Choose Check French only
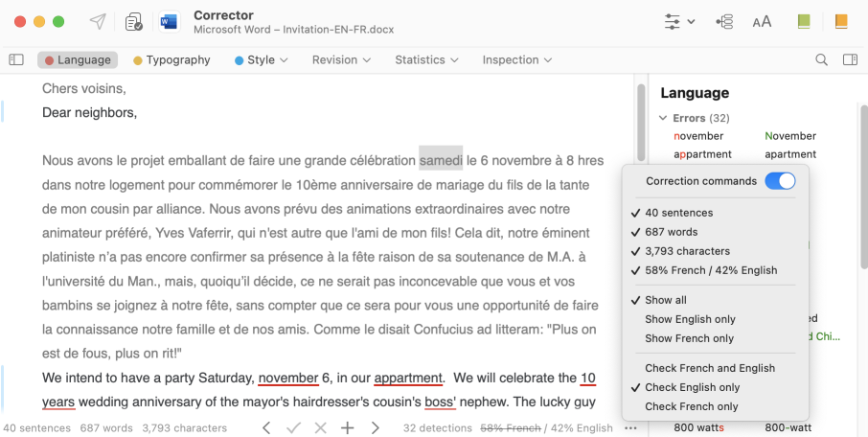The height and width of the screenshot is (437, 868). pos(715,406)
